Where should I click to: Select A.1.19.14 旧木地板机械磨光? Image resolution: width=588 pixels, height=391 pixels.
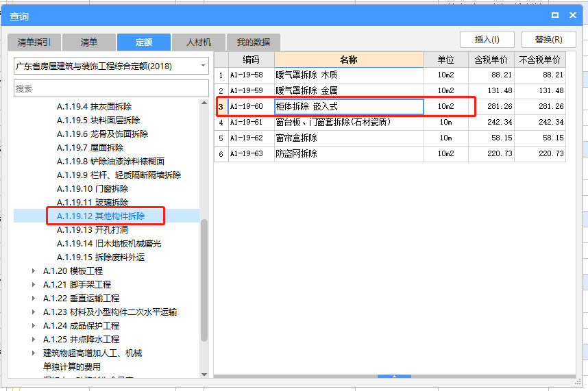tap(109, 244)
